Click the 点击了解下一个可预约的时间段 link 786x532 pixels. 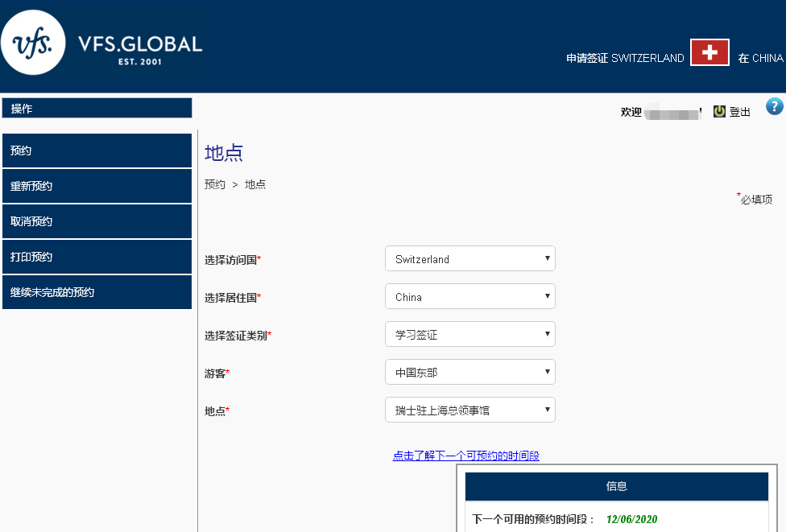pyautogui.click(x=466, y=456)
